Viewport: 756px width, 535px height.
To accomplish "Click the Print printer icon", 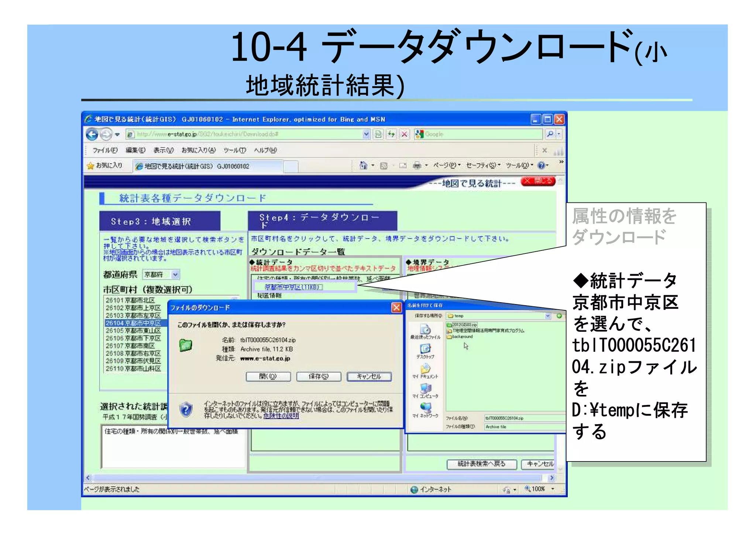I will point(417,166).
